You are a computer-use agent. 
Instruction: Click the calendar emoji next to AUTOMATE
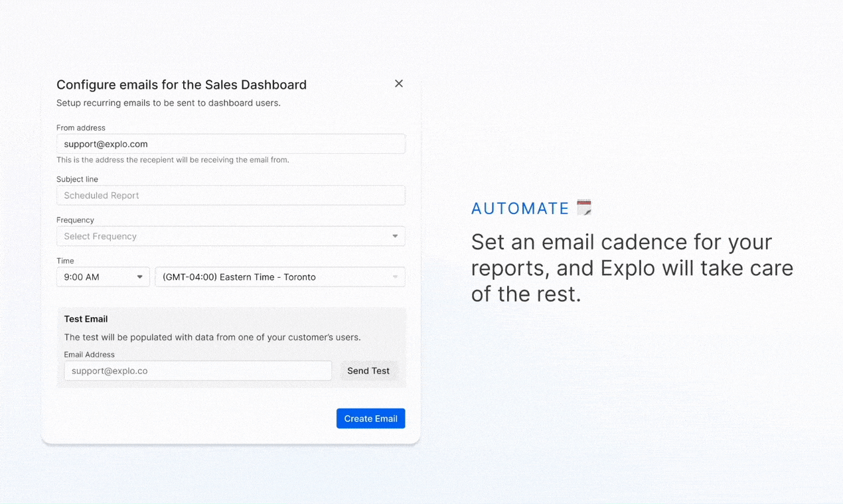pos(584,208)
